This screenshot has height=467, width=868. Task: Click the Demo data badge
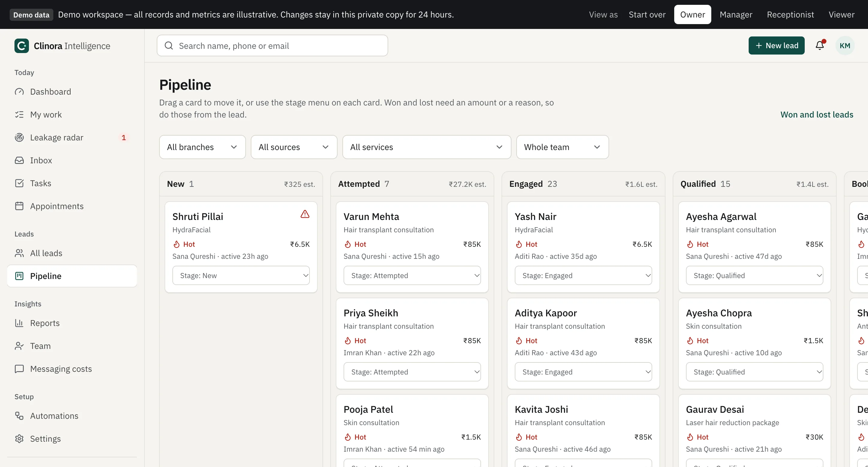[31, 15]
